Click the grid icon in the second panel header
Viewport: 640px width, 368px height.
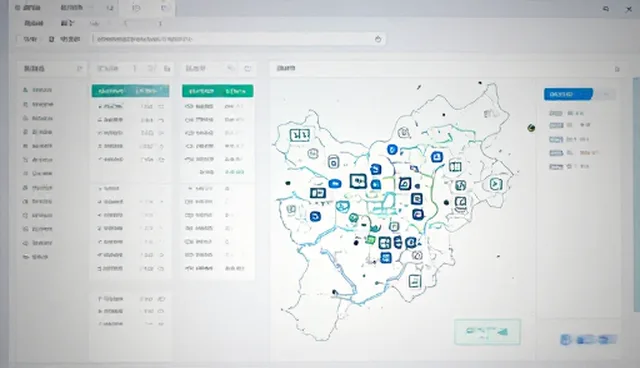(x=167, y=69)
